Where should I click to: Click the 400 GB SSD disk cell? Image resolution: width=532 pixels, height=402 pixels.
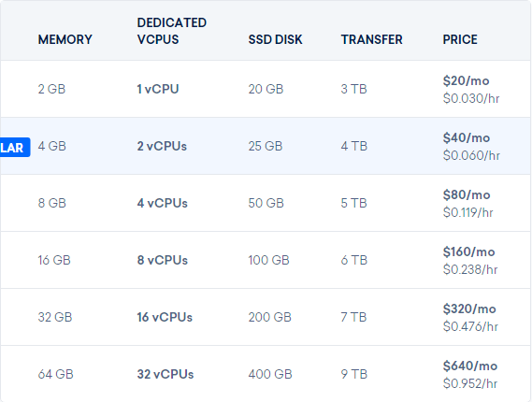[x=270, y=374]
